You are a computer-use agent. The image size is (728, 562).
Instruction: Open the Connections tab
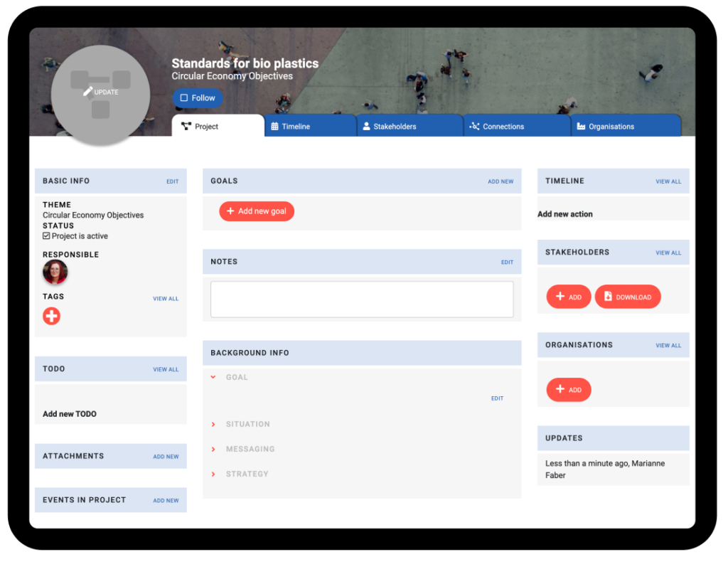pos(517,126)
